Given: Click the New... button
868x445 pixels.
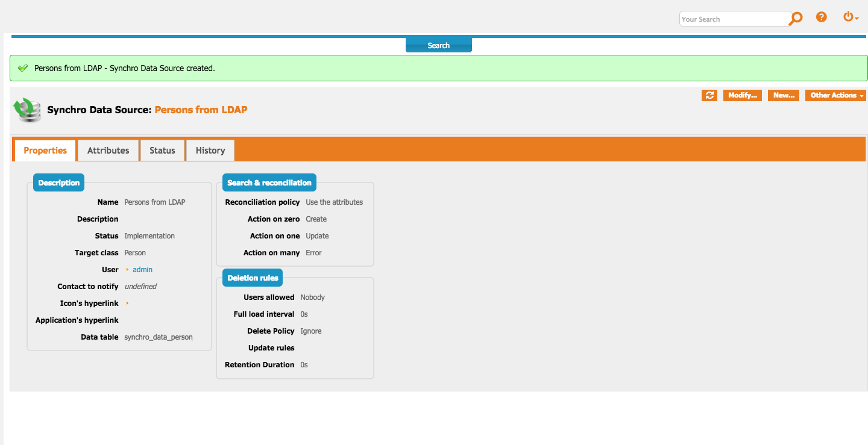Looking at the screenshot, I should 784,95.
